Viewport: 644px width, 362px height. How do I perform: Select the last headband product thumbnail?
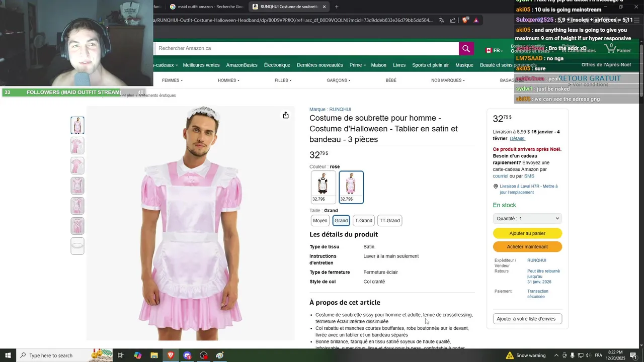pos(77,246)
